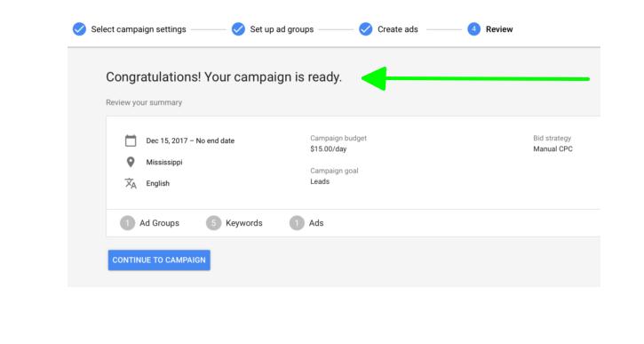Open the Ad Groups summary section

click(x=159, y=223)
